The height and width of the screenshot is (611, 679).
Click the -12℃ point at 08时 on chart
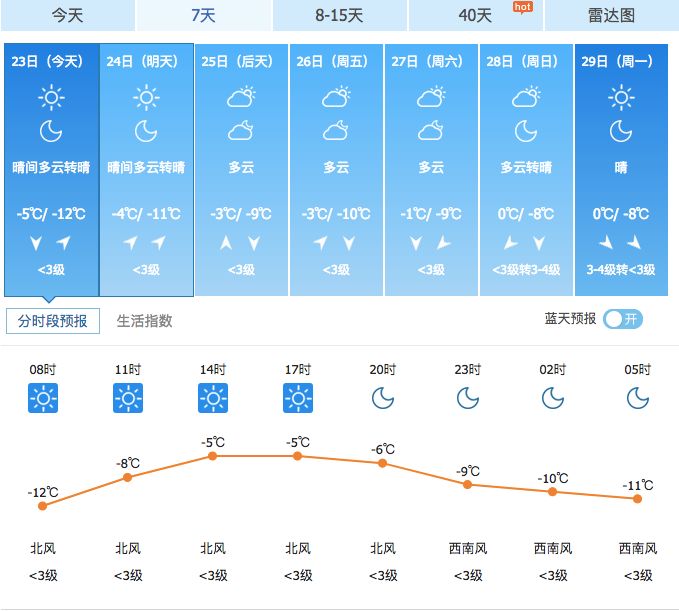tap(42, 506)
